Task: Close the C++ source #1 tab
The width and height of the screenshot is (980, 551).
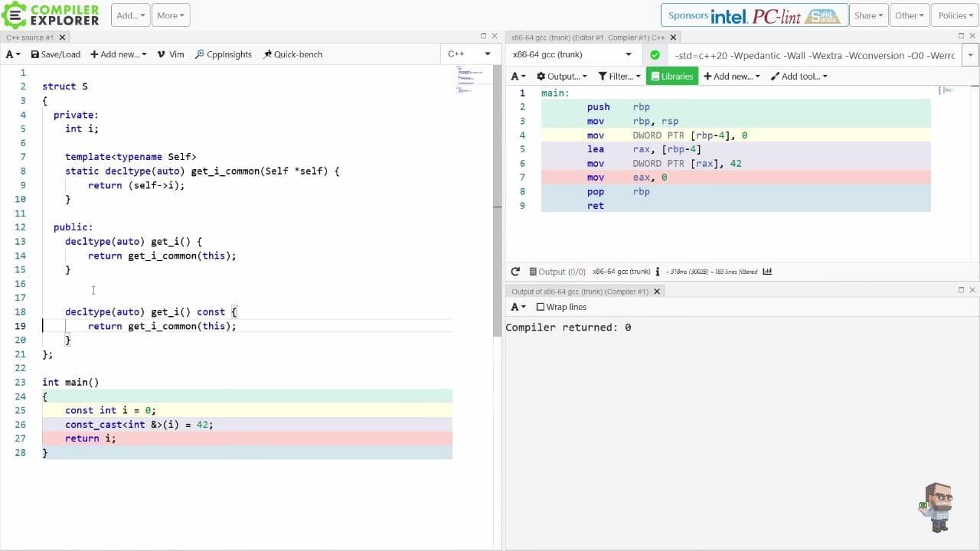Action: pyautogui.click(x=63, y=37)
